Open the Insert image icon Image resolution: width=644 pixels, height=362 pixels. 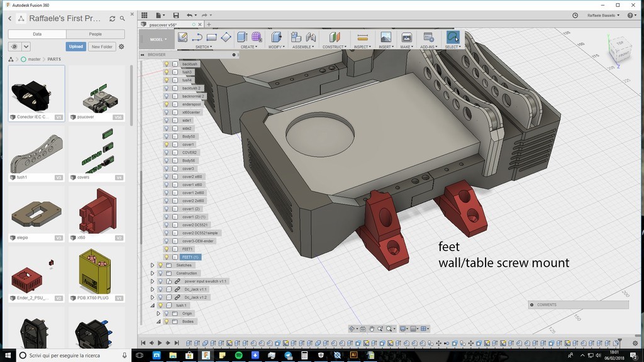(x=386, y=38)
